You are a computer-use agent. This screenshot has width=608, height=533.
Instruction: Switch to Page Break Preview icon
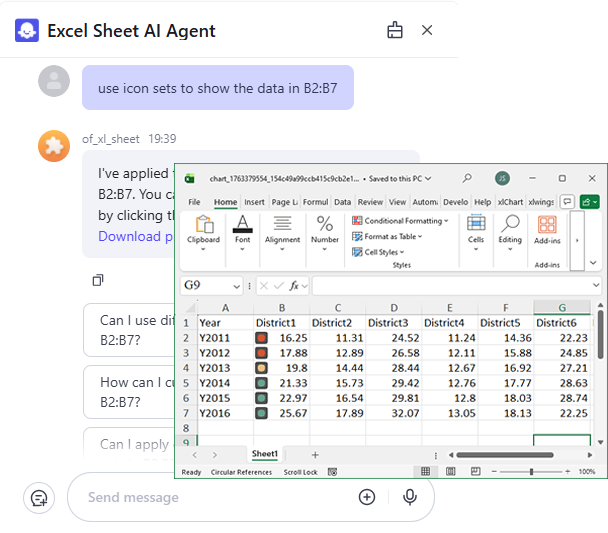[475, 471]
